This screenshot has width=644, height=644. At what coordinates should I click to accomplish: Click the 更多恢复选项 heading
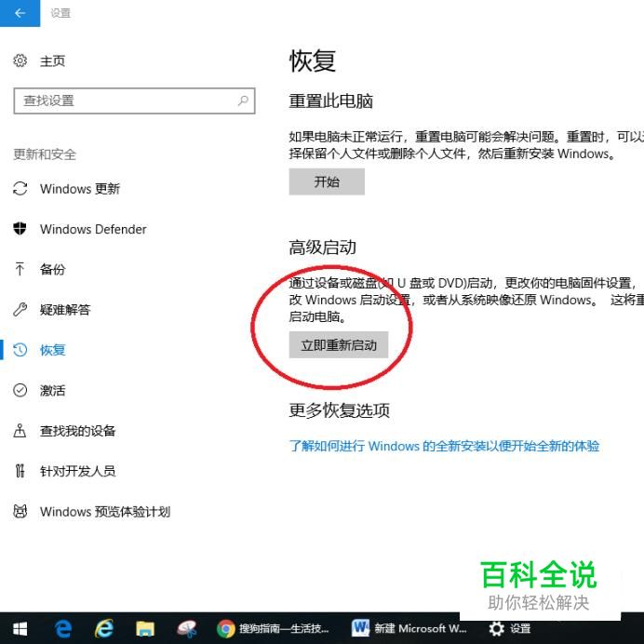click(340, 409)
